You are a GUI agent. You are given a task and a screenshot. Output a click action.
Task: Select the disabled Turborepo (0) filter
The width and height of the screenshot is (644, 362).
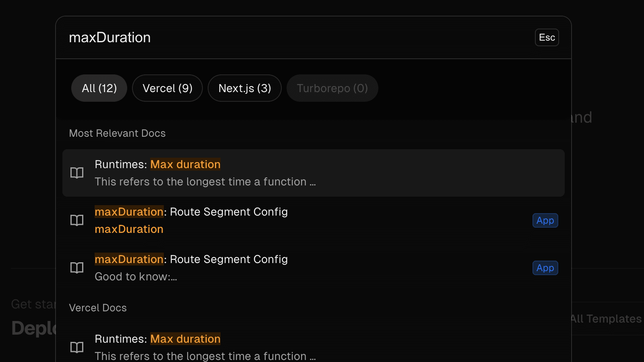point(332,88)
